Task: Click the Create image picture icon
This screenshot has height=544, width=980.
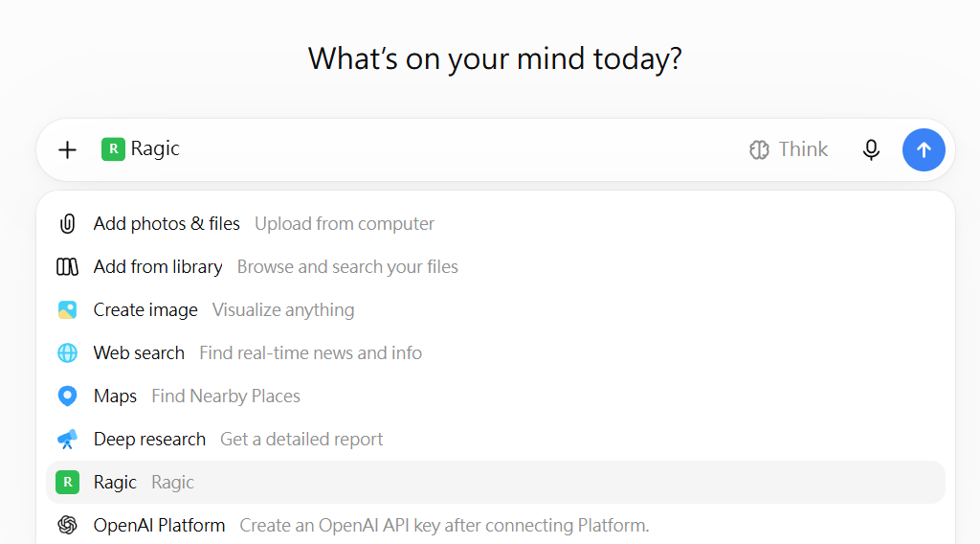Action: [x=68, y=310]
